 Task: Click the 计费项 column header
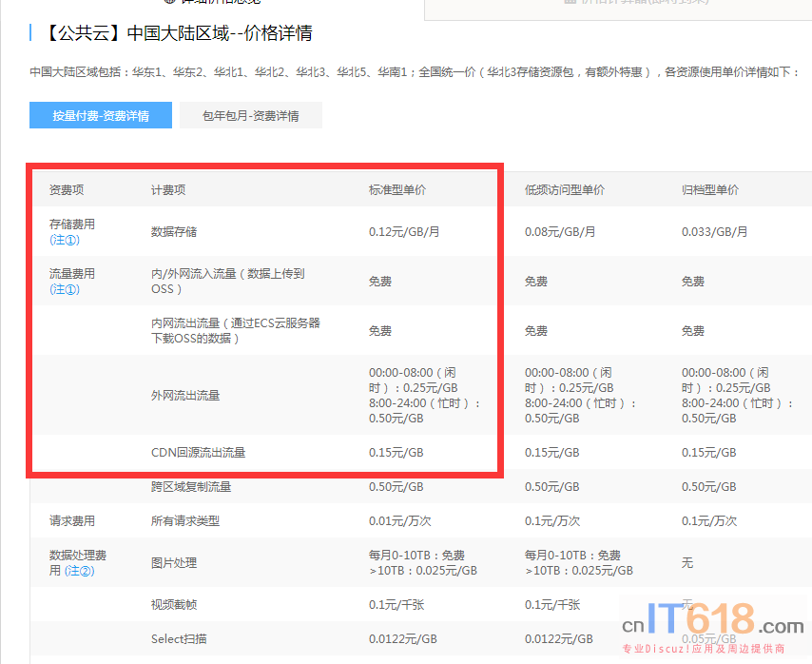pos(168,190)
